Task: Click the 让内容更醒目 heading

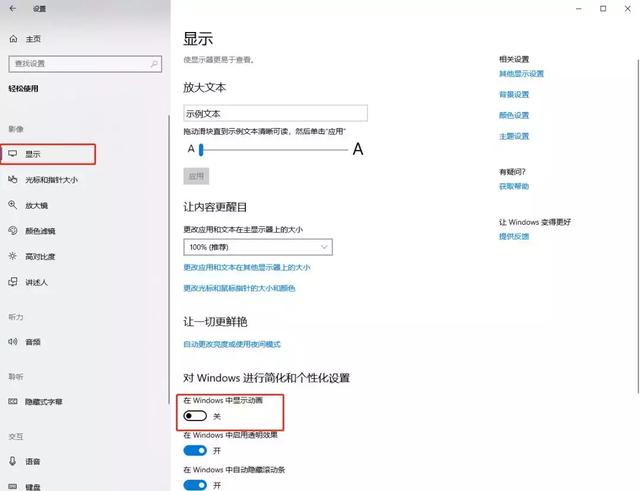Action: tap(215, 207)
